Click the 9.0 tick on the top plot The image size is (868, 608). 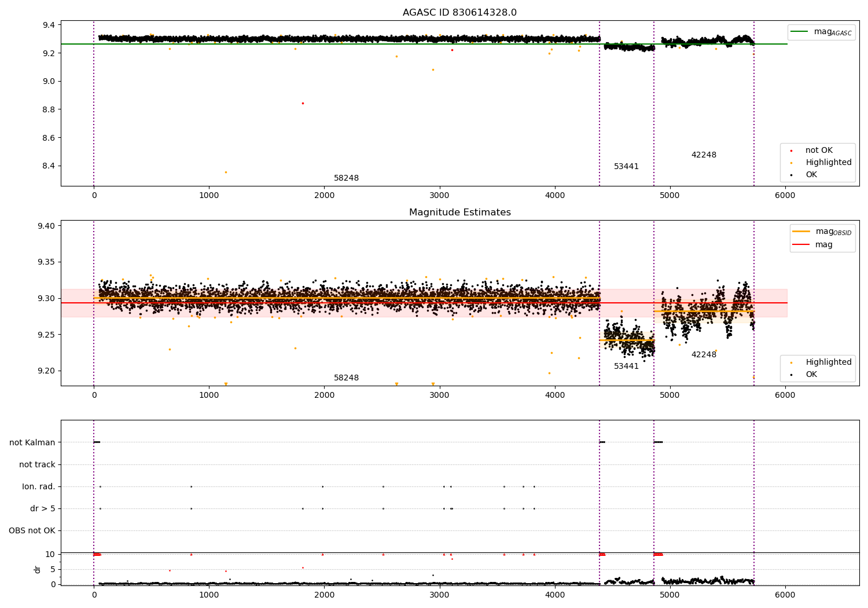click(x=49, y=82)
